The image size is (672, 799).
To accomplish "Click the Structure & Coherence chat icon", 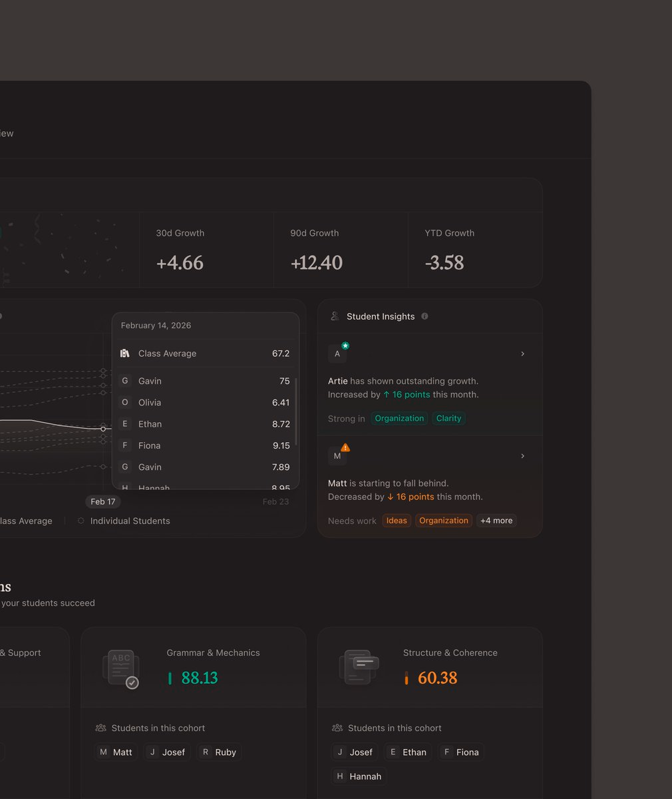I will coord(359,666).
